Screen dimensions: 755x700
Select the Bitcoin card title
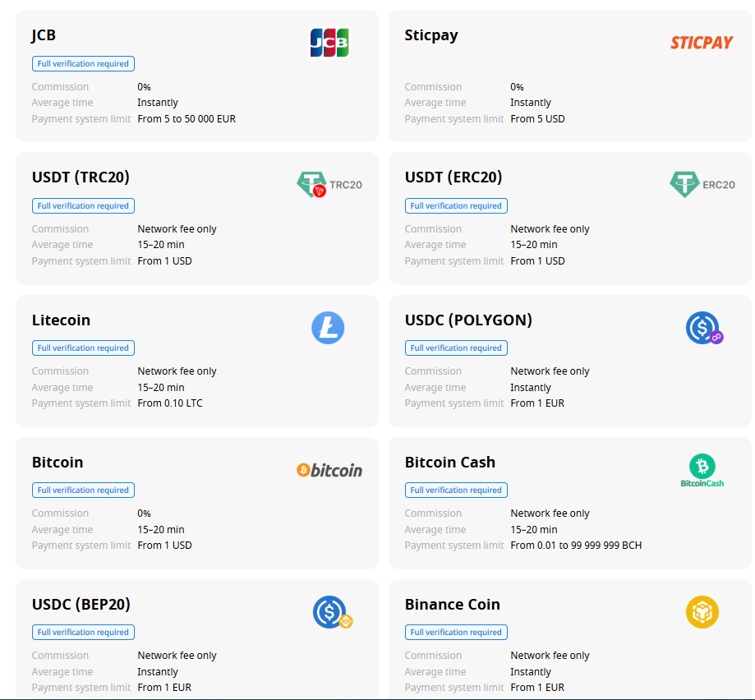tap(58, 463)
